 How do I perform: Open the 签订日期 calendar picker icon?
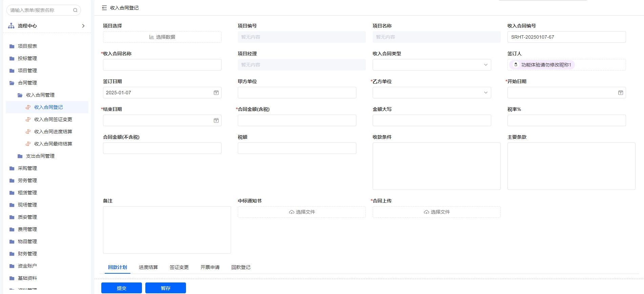coord(216,93)
